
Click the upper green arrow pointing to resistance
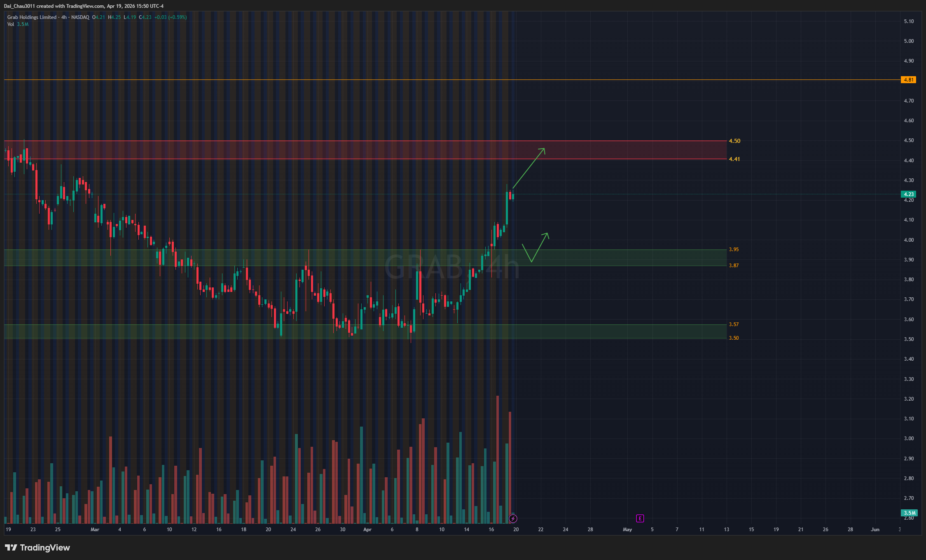pyautogui.click(x=529, y=168)
